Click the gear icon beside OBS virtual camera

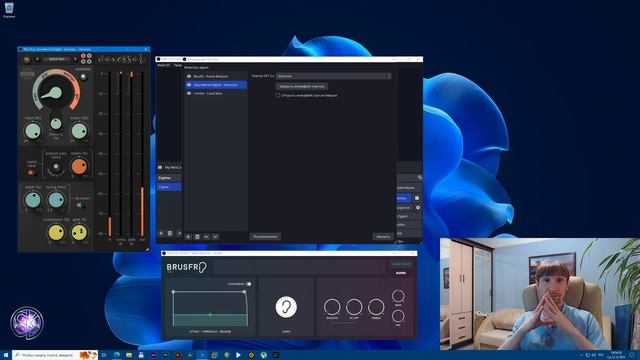tap(418, 208)
